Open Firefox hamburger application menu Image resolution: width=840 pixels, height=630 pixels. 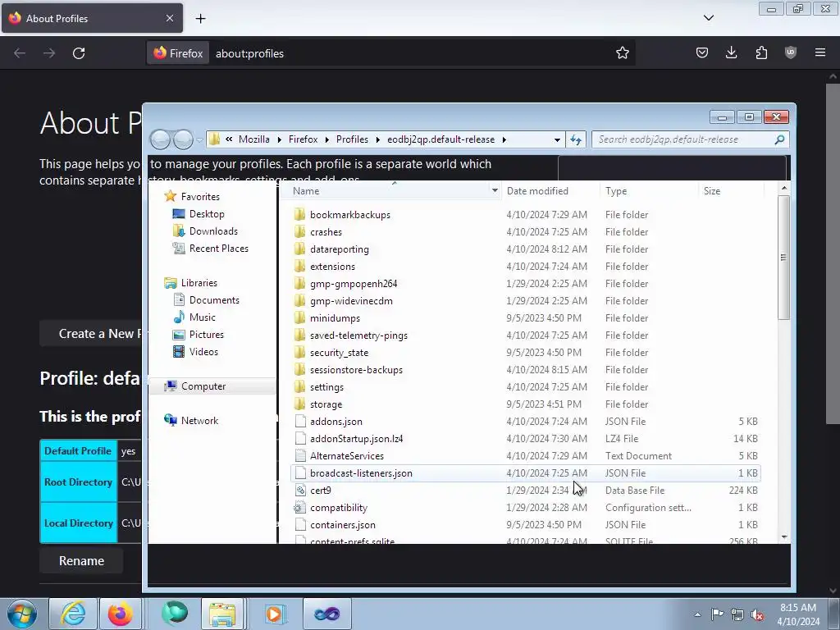pos(820,52)
